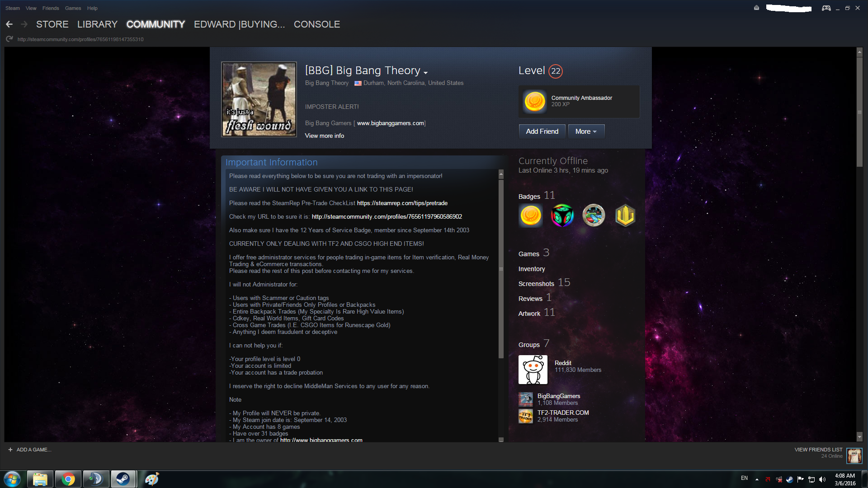This screenshot has width=868, height=488.
Task: Click the back navigation arrow
Action: pyautogui.click(x=9, y=24)
